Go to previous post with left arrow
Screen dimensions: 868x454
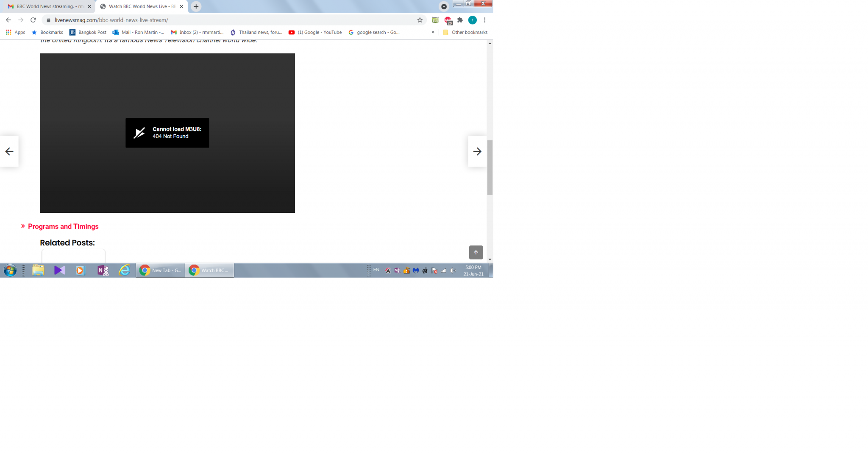tap(9, 151)
